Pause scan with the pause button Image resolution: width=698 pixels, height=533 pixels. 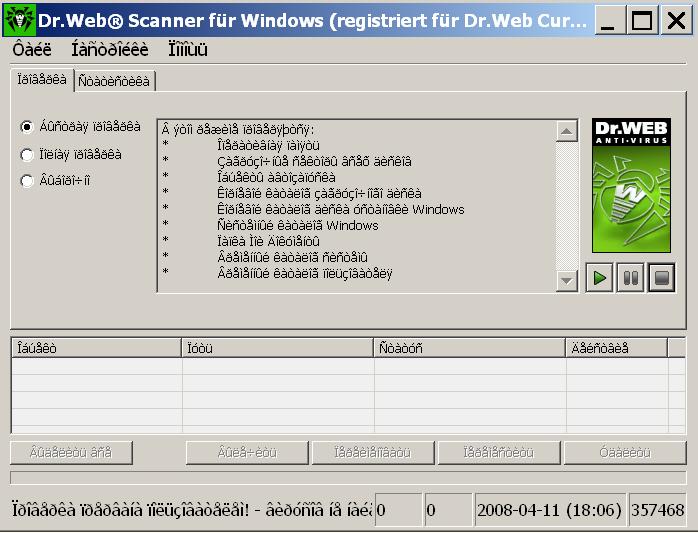pyautogui.click(x=630, y=278)
